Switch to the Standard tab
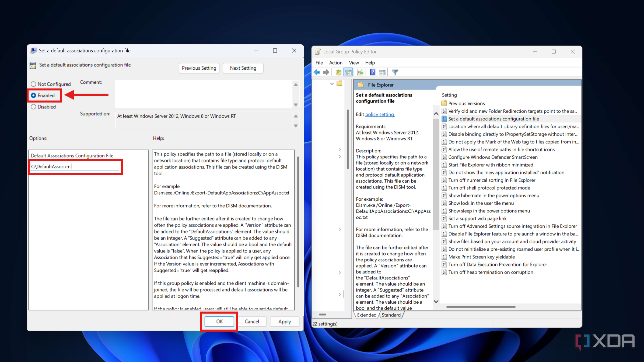Viewport: 644px width, 362px height. click(x=391, y=315)
